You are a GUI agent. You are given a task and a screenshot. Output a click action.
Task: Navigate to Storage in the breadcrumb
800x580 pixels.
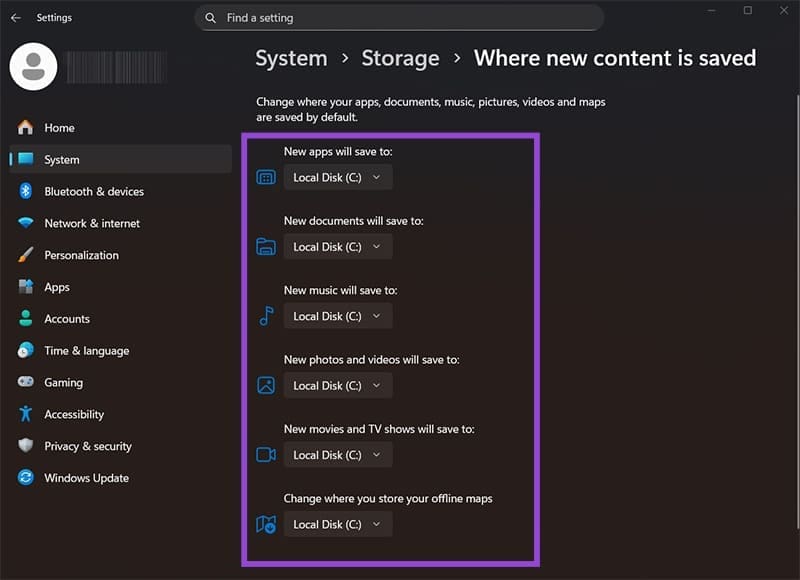[x=400, y=59]
